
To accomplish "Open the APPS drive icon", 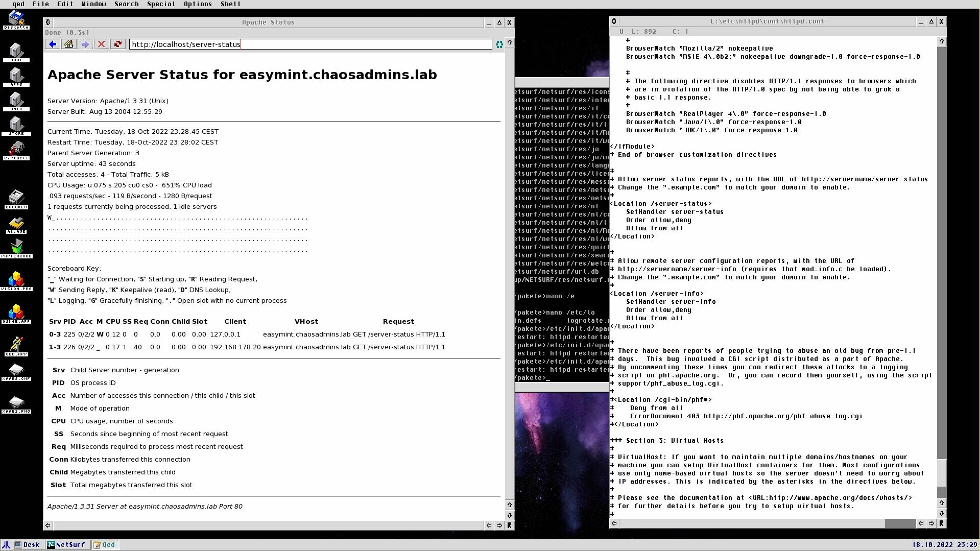I will point(16,76).
